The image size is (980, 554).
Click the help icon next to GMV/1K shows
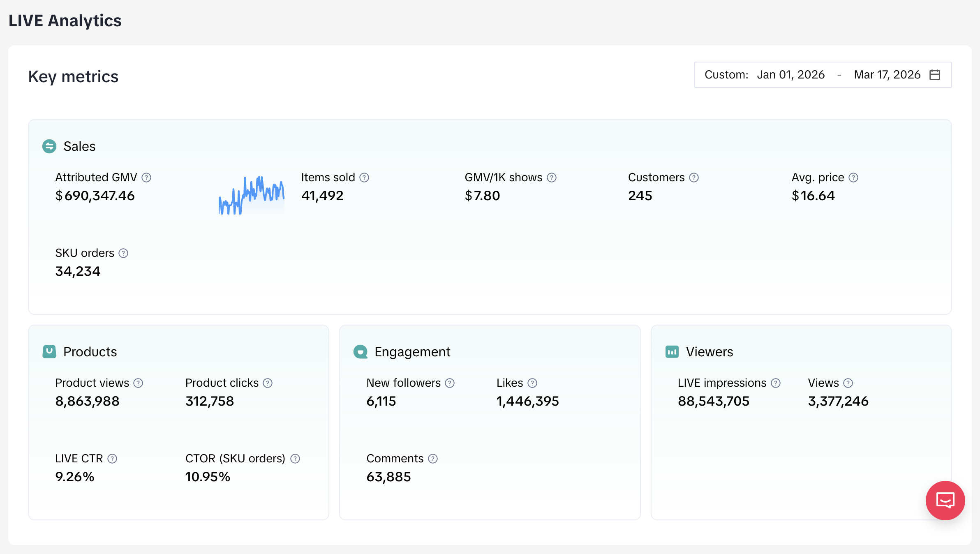[x=552, y=178]
